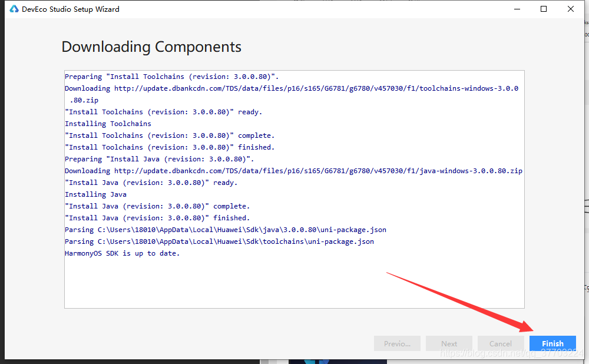The image size is (589, 364).
Task: Click "HarmonyOS SDK is up to date." line
Action: coord(122,253)
